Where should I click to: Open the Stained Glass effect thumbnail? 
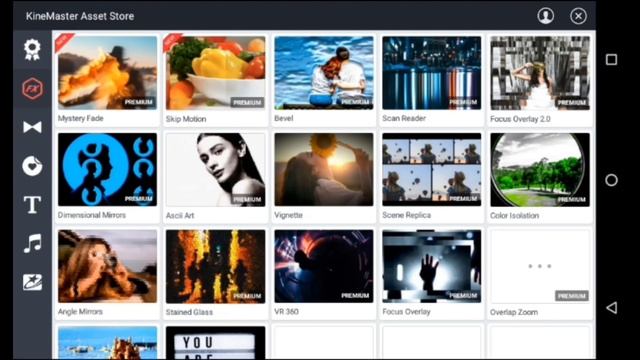coord(216,266)
